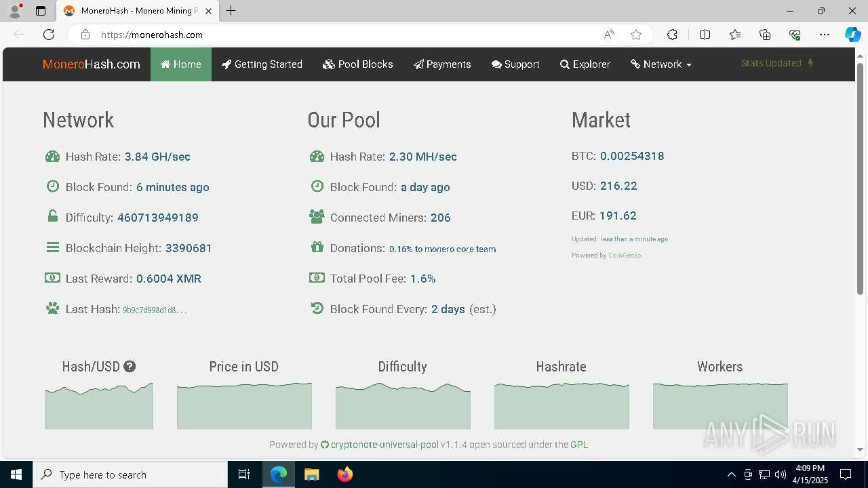
Task: Open the Payments page
Action: click(442, 64)
